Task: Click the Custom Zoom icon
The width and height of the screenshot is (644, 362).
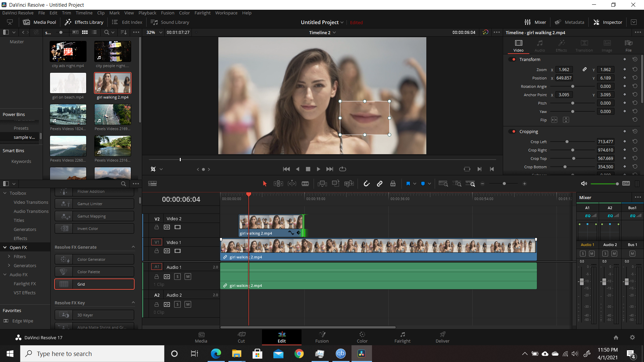Action: pyautogui.click(x=470, y=184)
